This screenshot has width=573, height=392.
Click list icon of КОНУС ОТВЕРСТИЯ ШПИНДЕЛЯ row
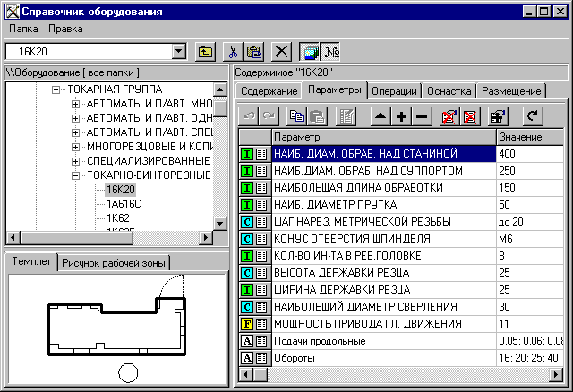[x=261, y=239]
